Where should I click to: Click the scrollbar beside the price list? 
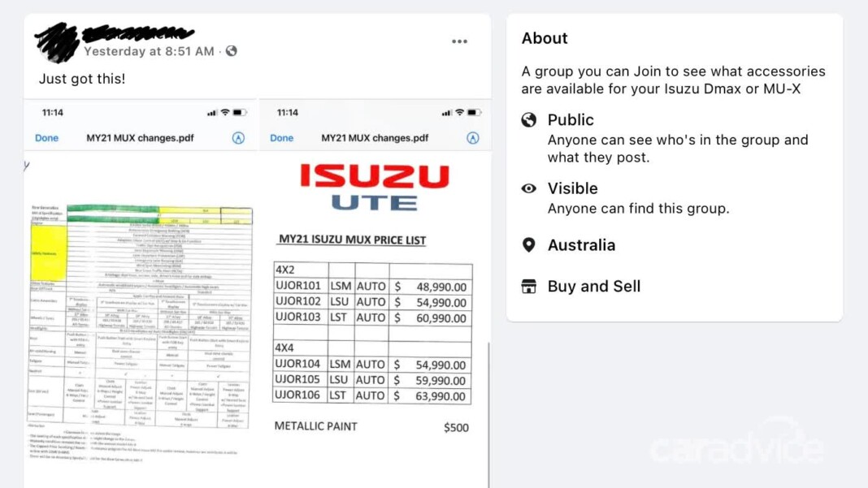point(488,415)
